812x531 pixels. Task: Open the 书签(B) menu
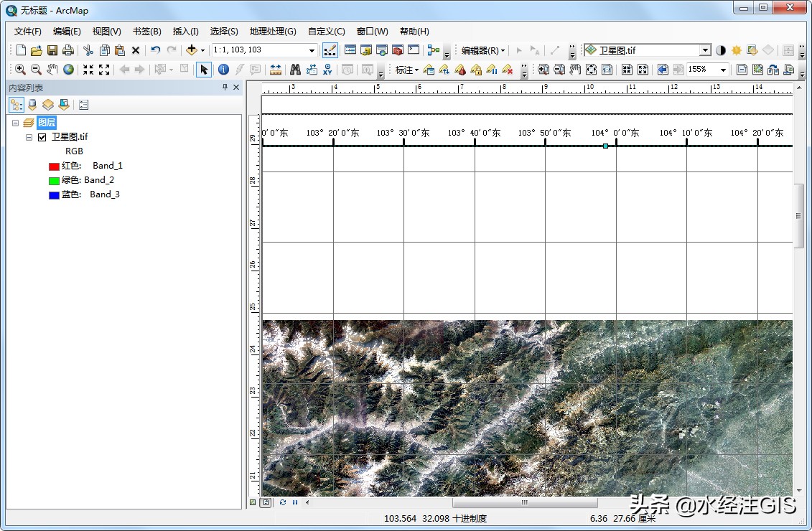[147, 31]
